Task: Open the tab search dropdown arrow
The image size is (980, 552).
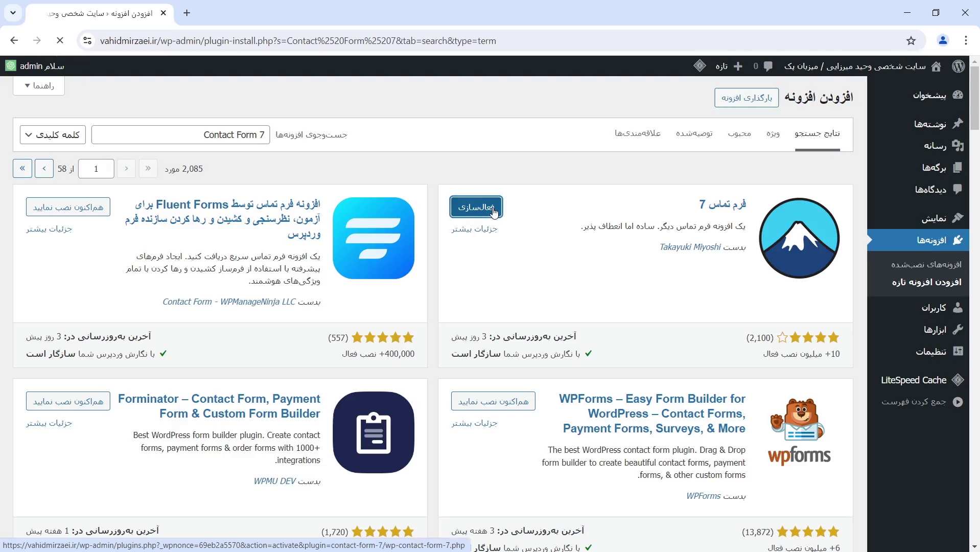Action: pos(13,13)
